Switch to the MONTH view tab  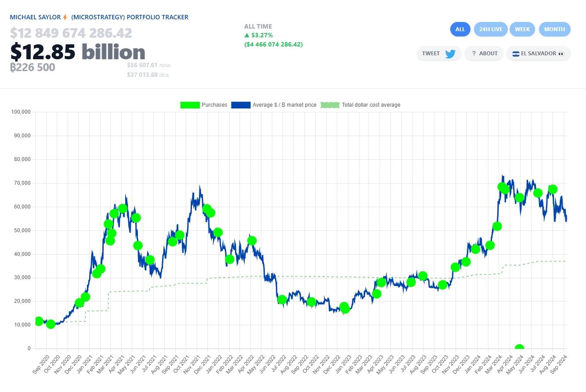click(x=554, y=29)
